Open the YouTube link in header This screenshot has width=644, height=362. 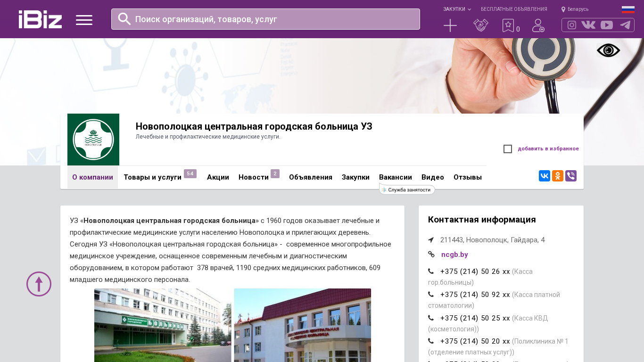click(607, 25)
